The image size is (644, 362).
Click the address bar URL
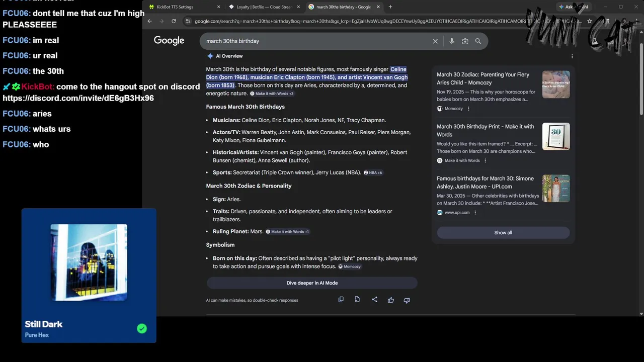click(x=387, y=21)
